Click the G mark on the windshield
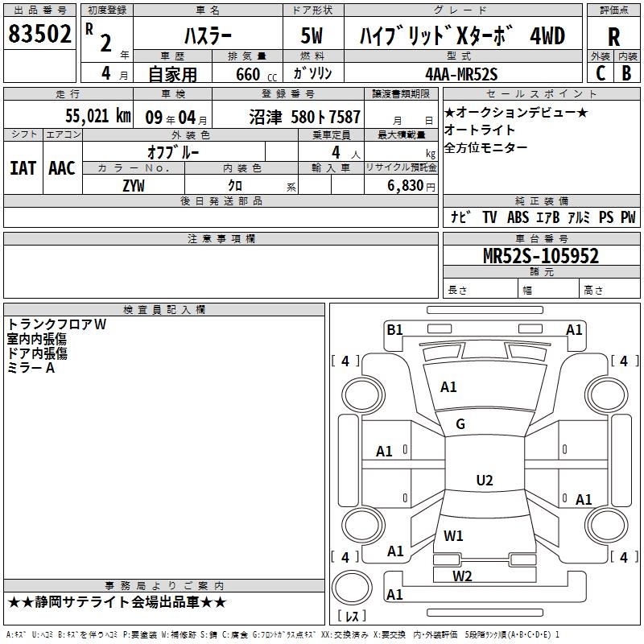This screenshot has height=644, width=644. (460, 424)
